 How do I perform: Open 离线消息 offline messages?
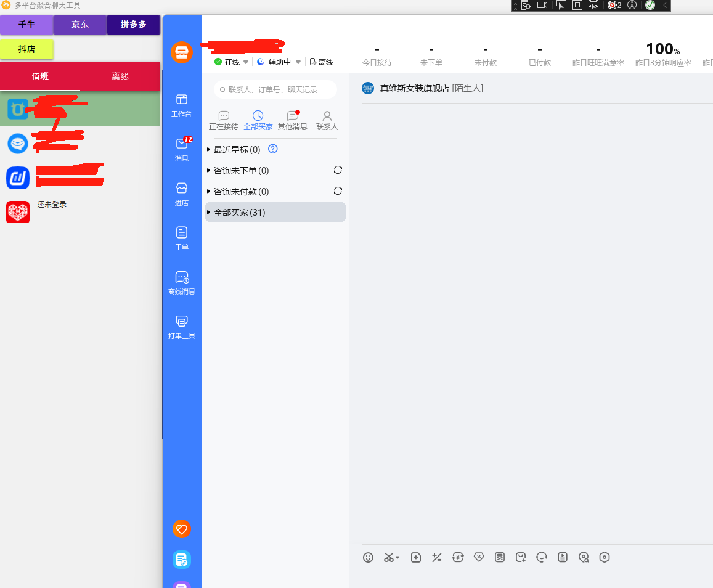coord(182,282)
